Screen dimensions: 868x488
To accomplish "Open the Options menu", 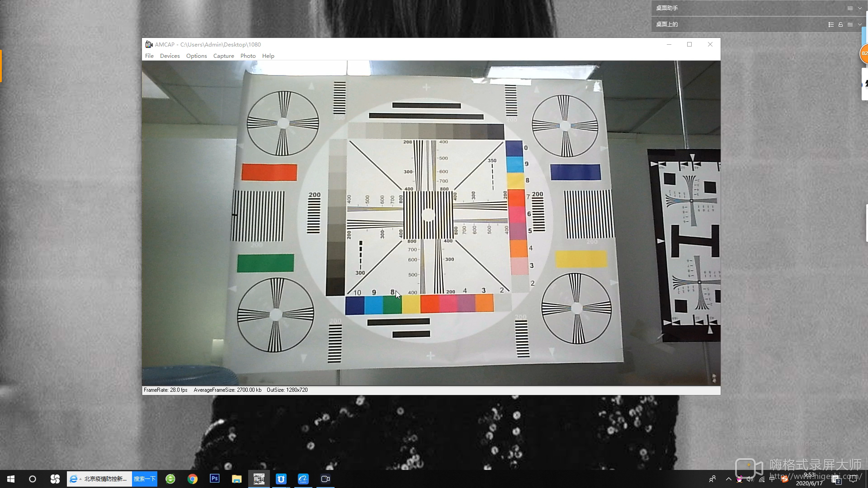I will tap(197, 56).
